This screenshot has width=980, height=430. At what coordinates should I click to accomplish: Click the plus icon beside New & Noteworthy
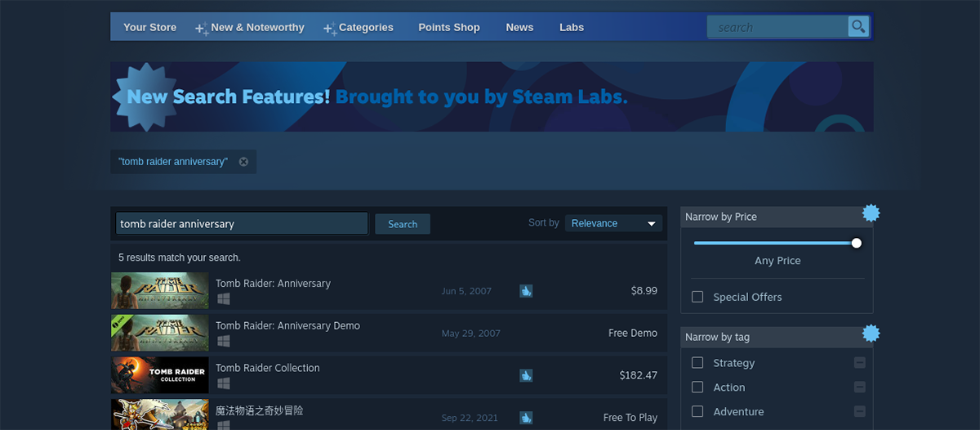pyautogui.click(x=201, y=29)
